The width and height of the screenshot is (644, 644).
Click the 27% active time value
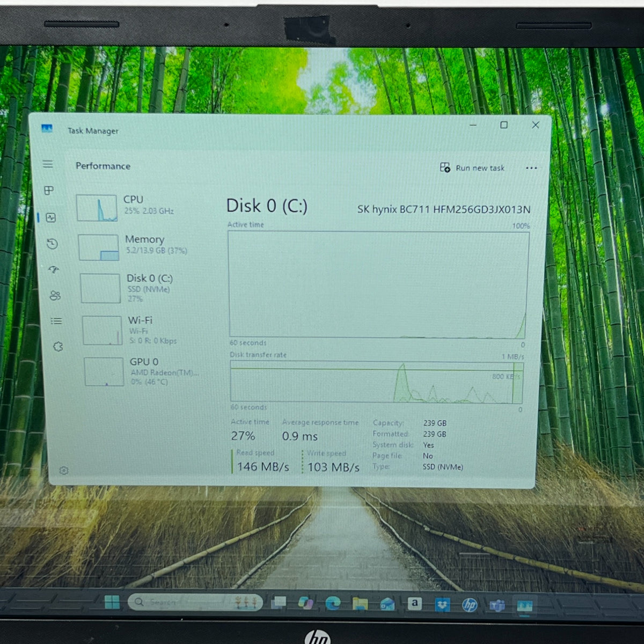click(243, 436)
